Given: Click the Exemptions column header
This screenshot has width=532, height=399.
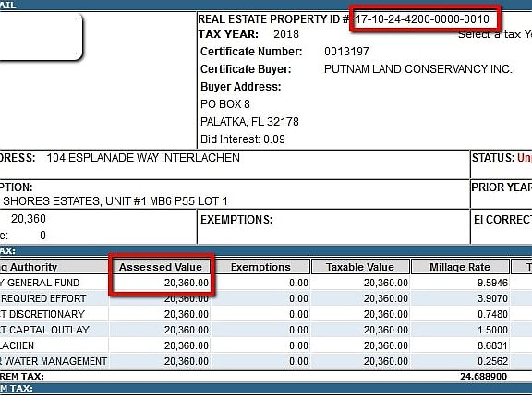Looking at the screenshot, I should click(260, 267).
